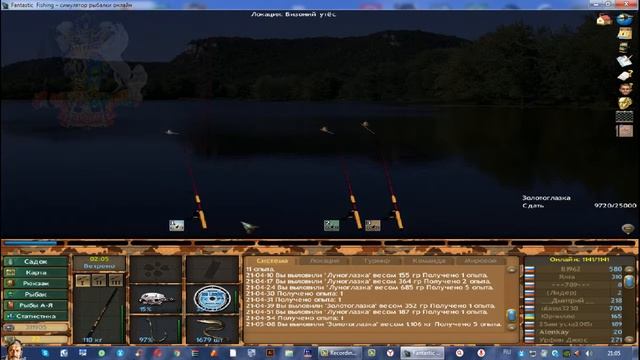Select rod slot 3 icon on water
The width and height of the screenshot is (640, 360).
click(373, 225)
